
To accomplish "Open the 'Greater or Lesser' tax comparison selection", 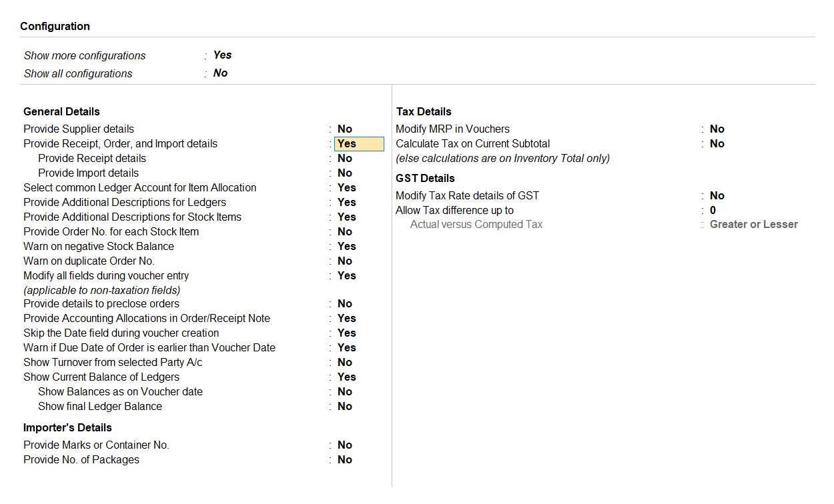I will [x=753, y=225].
